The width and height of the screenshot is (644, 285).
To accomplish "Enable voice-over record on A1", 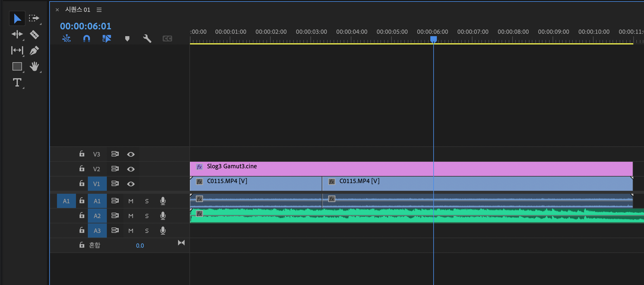I will coord(163,201).
